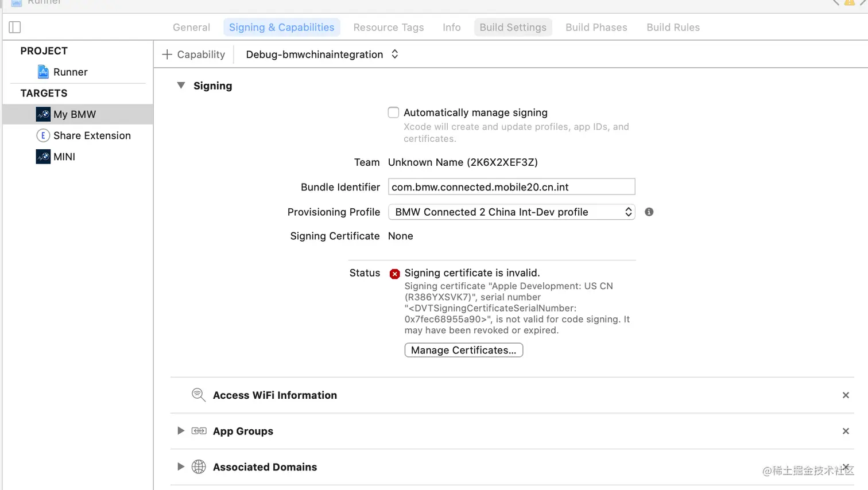The width and height of the screenshot is (868, 490).
Task: Click the Access WiFi Information icon
Action: point(199,395)
